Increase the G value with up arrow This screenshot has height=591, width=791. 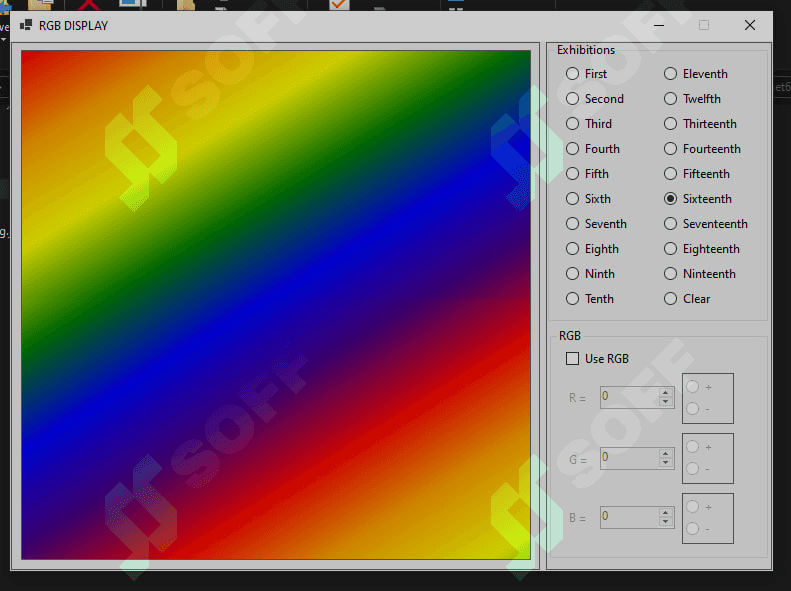(x=666, y=453)
